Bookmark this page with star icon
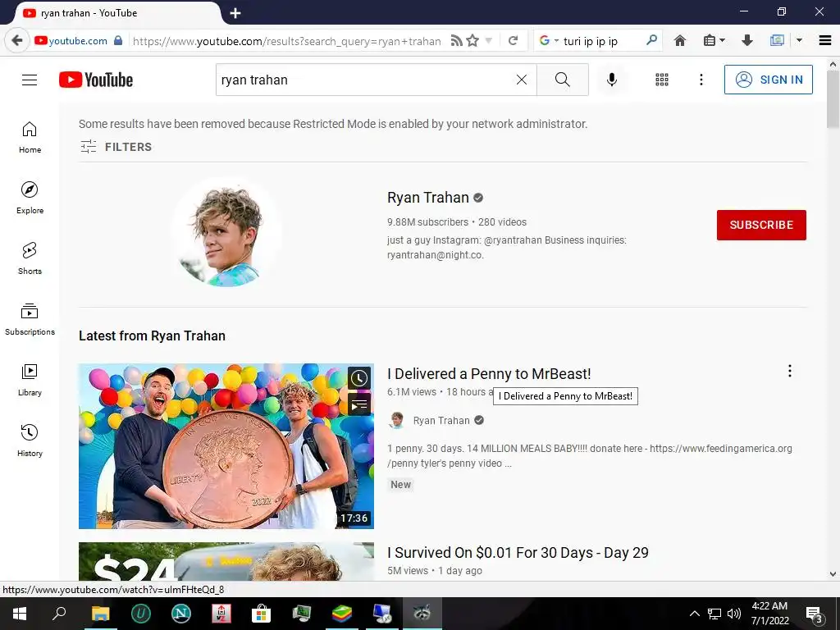 tap(472, 41)
